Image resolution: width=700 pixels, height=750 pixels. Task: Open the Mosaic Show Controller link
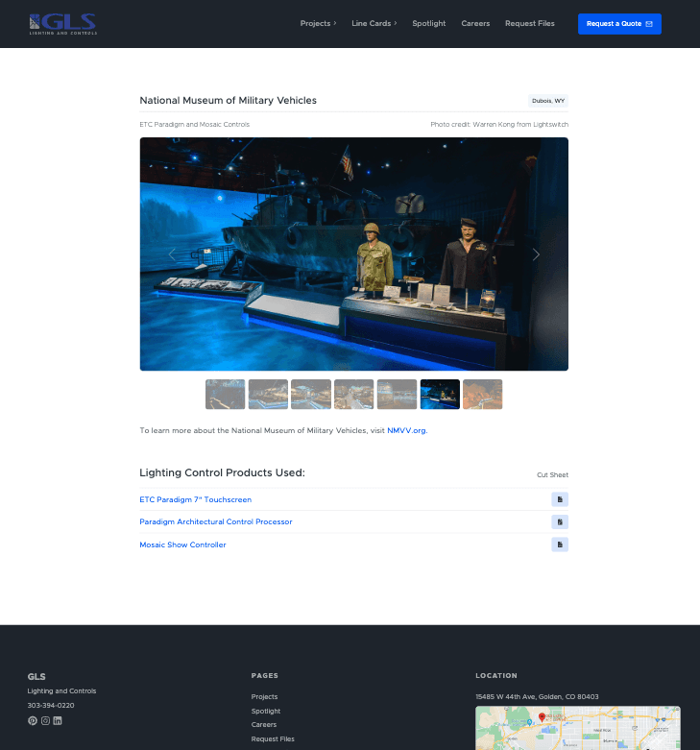(x=182, y=544)
